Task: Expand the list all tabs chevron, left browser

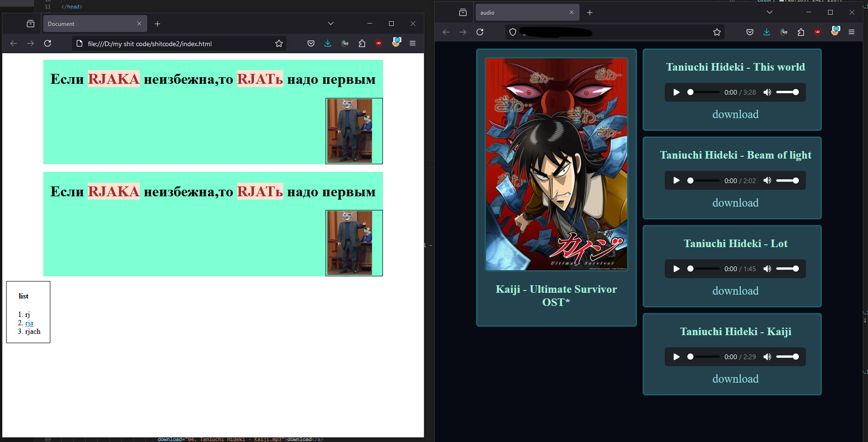Action: 331,24
